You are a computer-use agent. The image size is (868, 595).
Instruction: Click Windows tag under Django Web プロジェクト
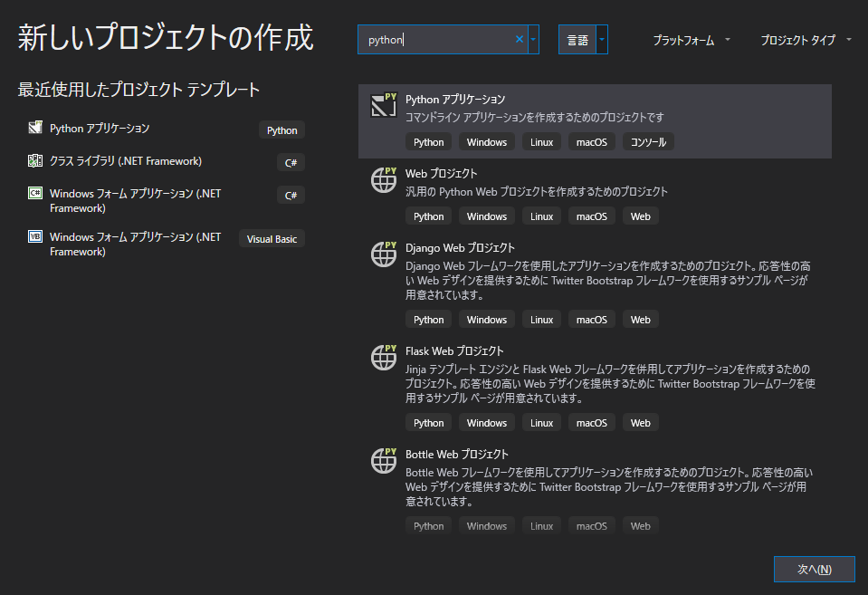(487, 320)
